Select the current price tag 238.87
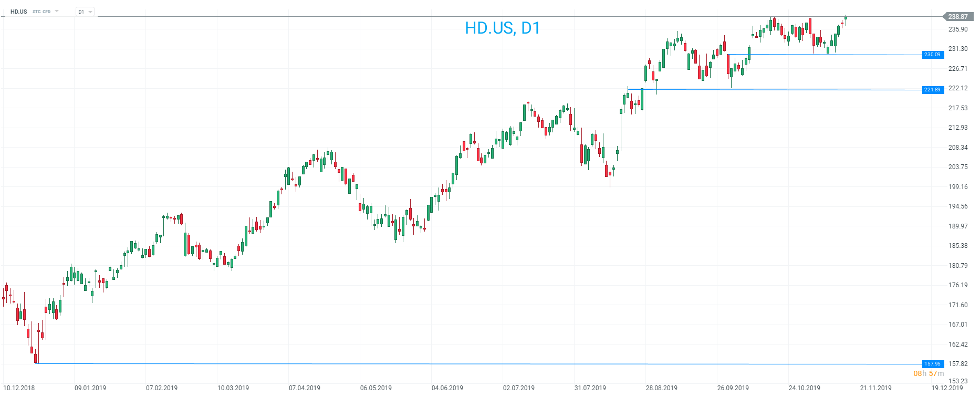The width and height of the screenshot is (980, 397). (x=957, y=17)
